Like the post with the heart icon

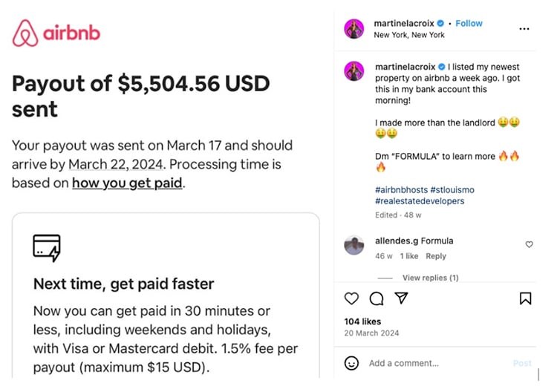pyautogui.click(x=352, y=298)
